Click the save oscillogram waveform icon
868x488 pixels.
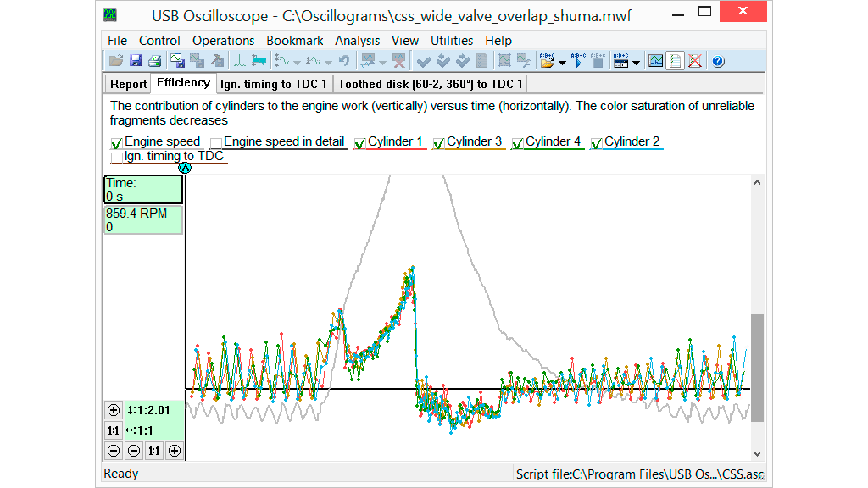coord(177,61)
